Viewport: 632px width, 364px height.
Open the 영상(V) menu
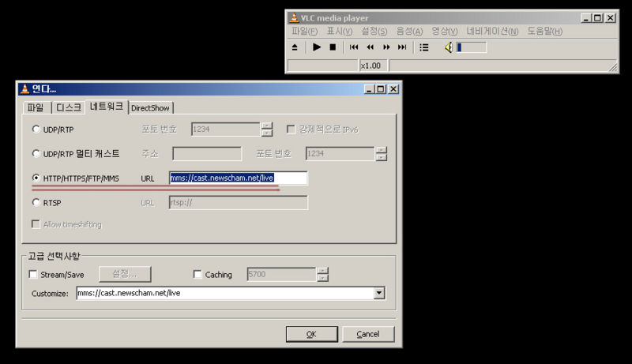point(445,32)
